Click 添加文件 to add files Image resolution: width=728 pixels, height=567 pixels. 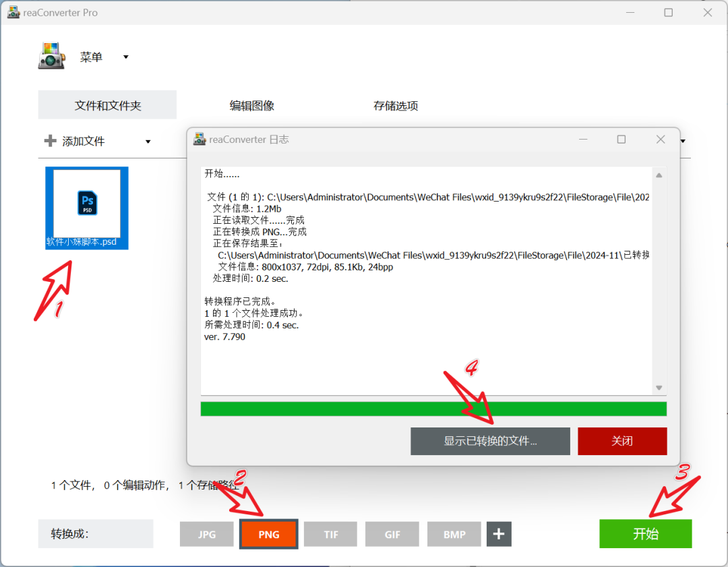pos(84,141)
